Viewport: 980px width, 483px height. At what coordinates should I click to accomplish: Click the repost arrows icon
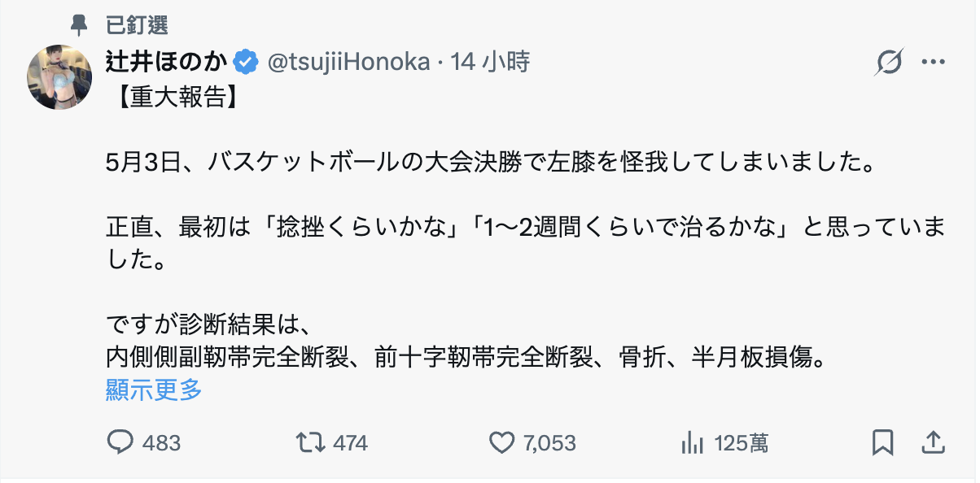point(308,442)
